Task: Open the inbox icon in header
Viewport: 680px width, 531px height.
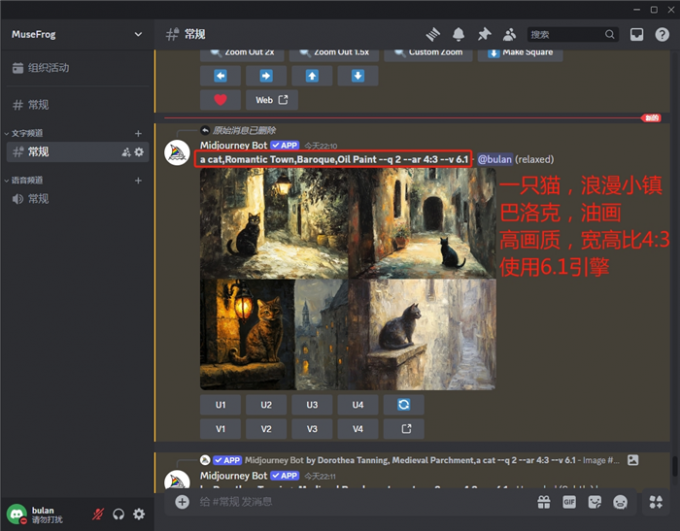Action: click(x=637, y=34)
